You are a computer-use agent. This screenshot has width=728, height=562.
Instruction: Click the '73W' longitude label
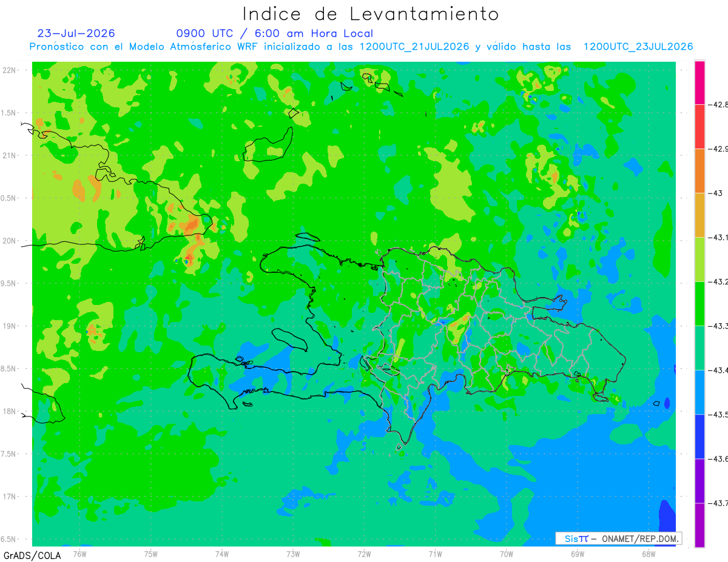293,553
